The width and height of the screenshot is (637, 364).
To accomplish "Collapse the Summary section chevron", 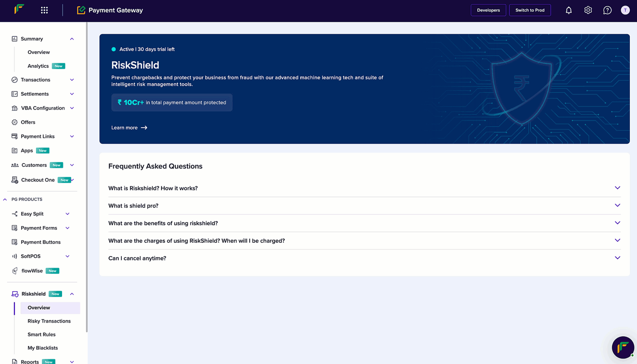I will pyautogui.click(x=72, y=39).
